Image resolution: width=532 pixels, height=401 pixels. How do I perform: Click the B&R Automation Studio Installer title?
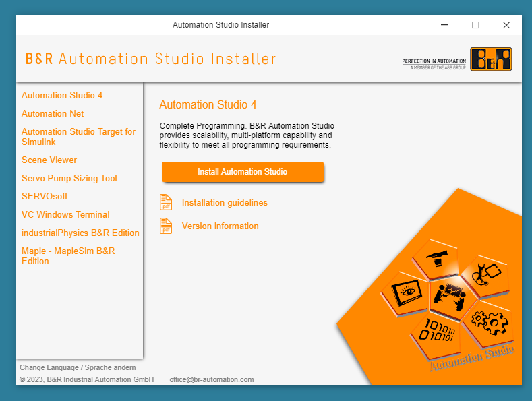coord(151,59)
